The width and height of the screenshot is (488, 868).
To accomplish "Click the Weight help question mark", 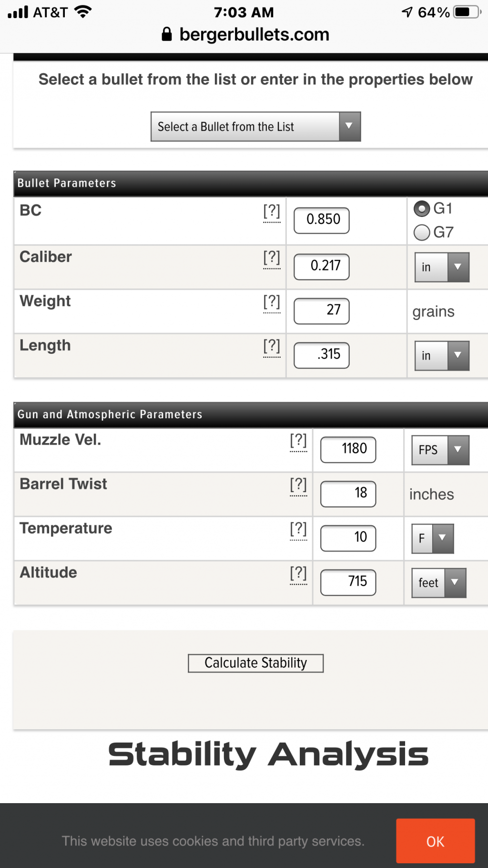I will tap(272, 302).
